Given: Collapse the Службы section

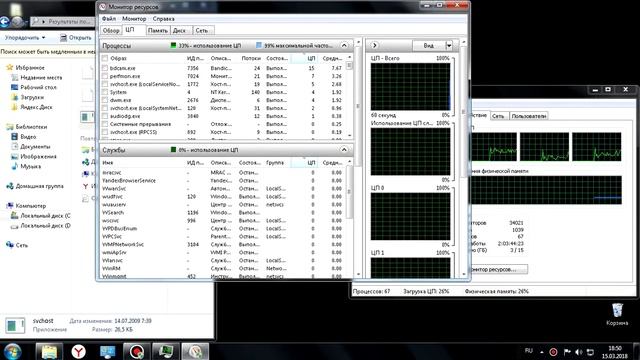Looking at the screenshot, I should click(344, 150).
